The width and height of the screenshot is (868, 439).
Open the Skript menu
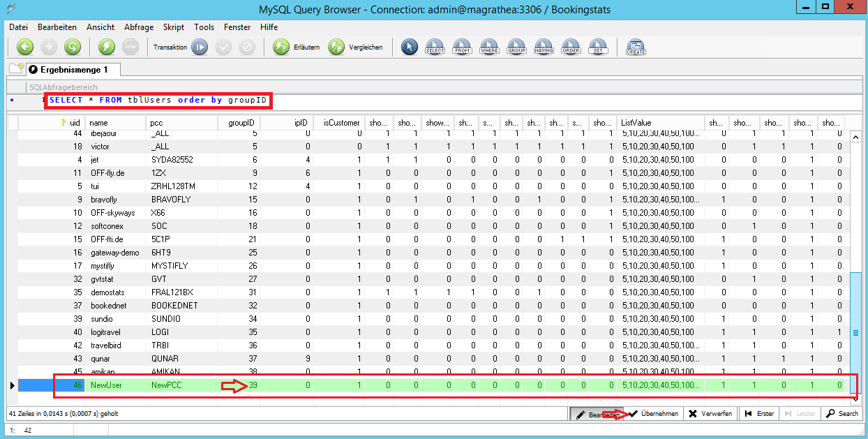coord(174,27)
